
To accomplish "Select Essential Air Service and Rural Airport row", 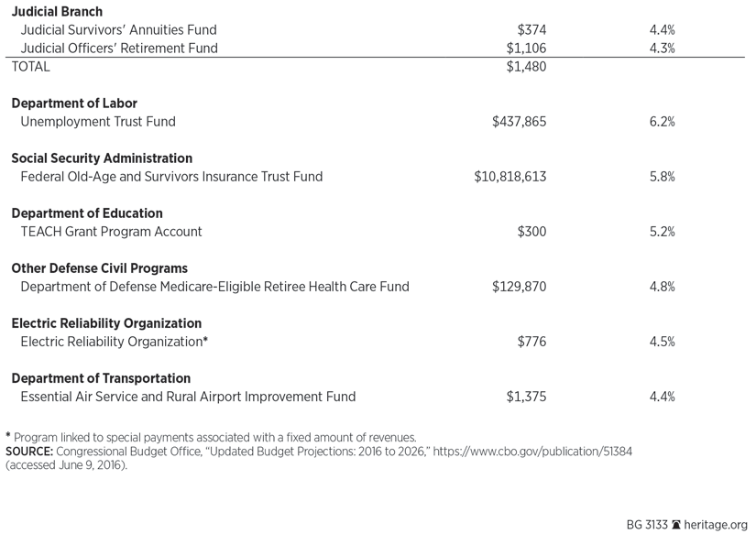I will 188,397.
